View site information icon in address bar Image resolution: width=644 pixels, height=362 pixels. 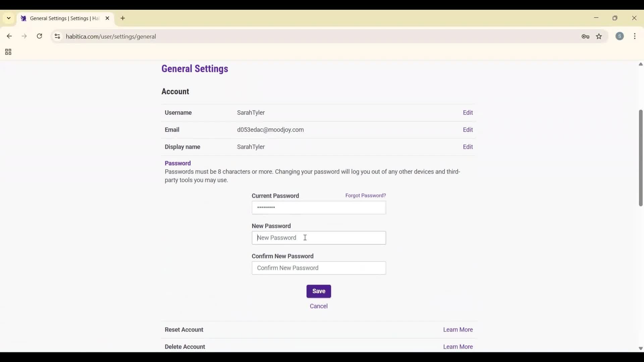57,37
